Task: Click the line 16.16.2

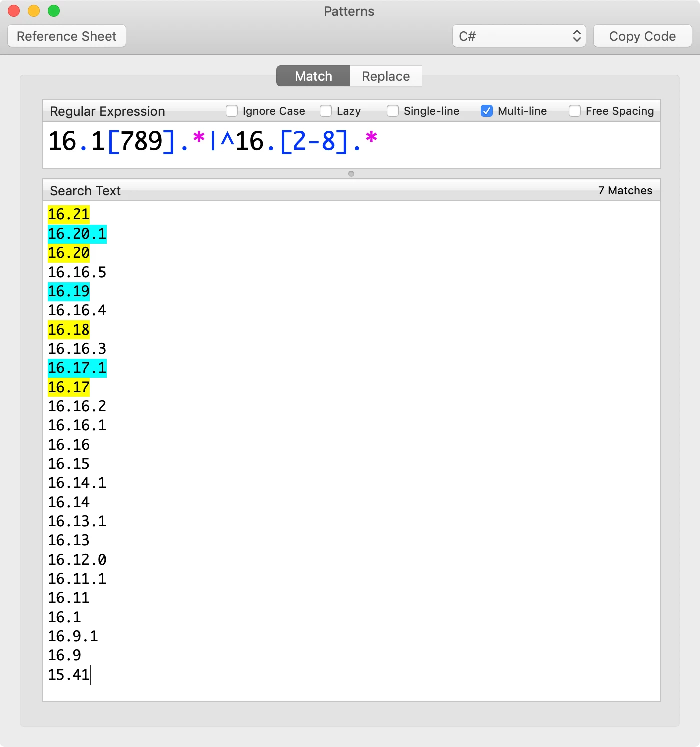Action: [x=77, y=406]
